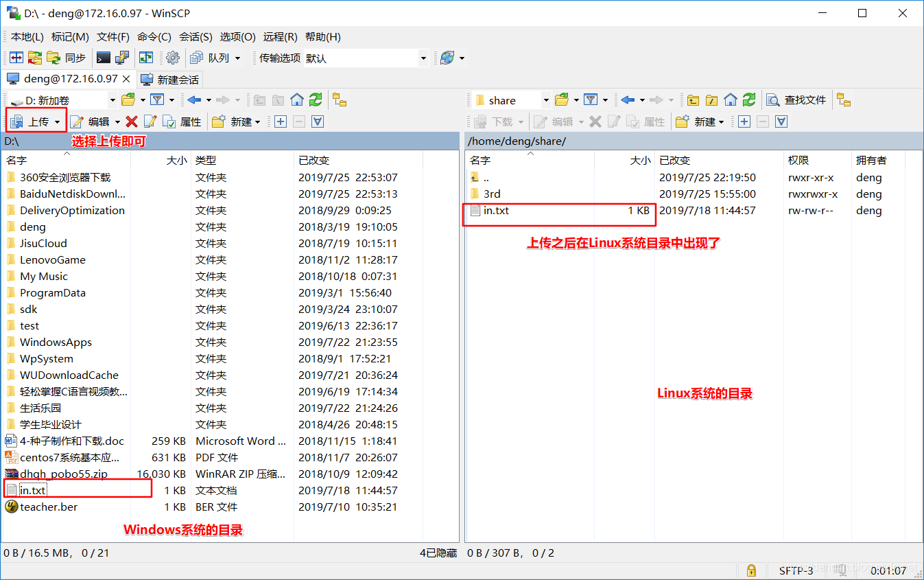Open local 属性 properties
The height and width of the screenshot is (580, 924).
click(182, 121)
